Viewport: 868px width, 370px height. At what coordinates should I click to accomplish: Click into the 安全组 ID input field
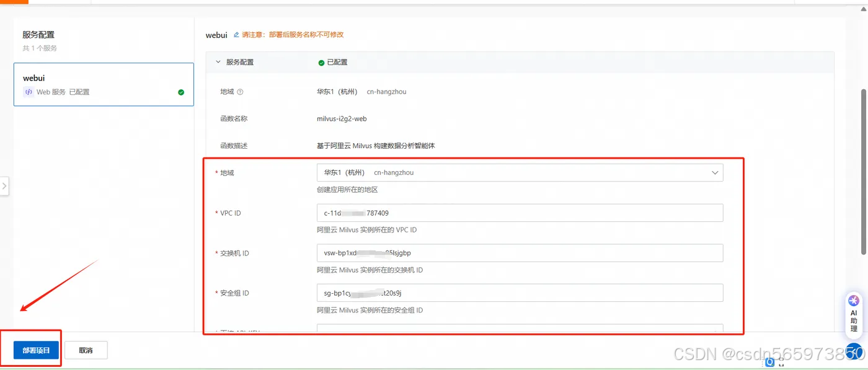tap(520, 293)
